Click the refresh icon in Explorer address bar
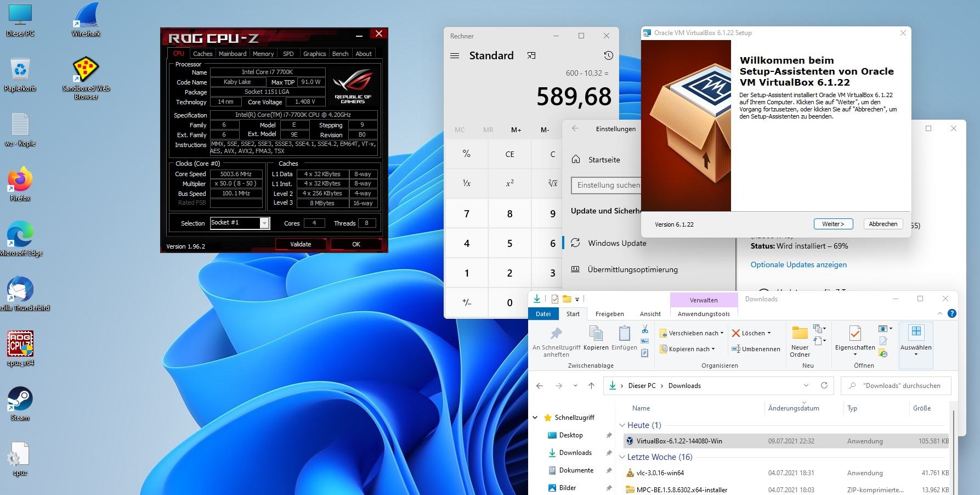Viewport: 980px width, 495px height. point(824,385)
